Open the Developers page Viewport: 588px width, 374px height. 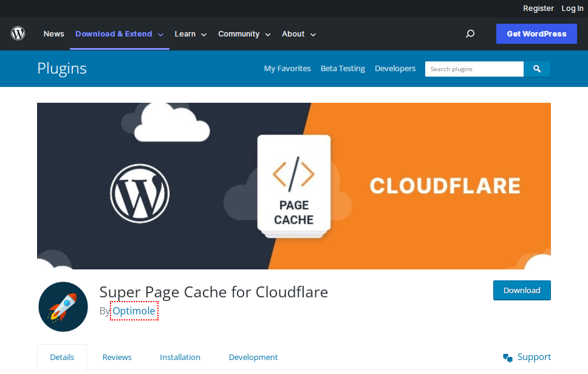(395, 69)
